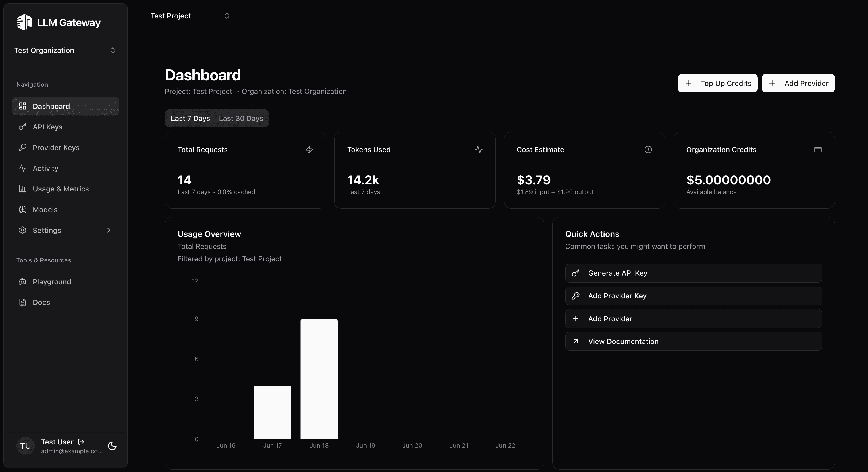Select the API Keys key icon
The height and width of the screenshot is (472, 868).
tap(23, 127)
